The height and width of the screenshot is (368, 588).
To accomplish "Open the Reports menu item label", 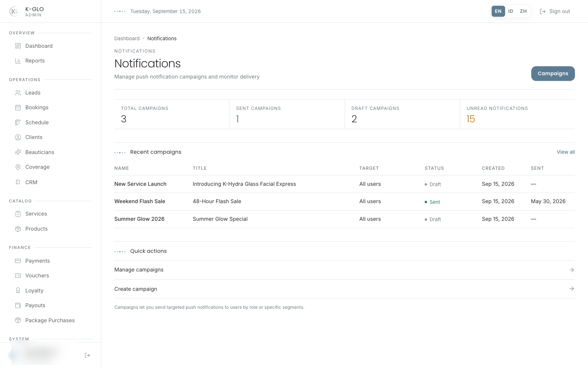I will click(x=35, y=61).
